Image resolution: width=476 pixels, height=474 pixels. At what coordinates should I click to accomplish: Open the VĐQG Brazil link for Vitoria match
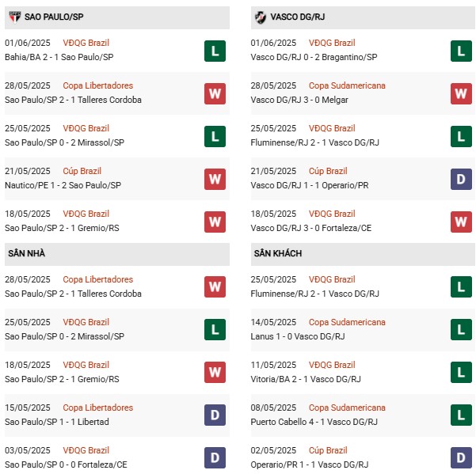[332, 365]
